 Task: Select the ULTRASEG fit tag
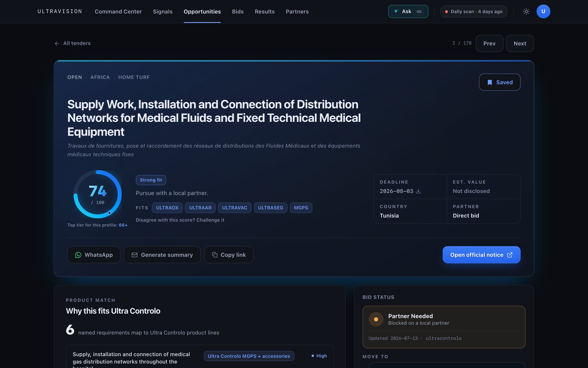[271, 208]
